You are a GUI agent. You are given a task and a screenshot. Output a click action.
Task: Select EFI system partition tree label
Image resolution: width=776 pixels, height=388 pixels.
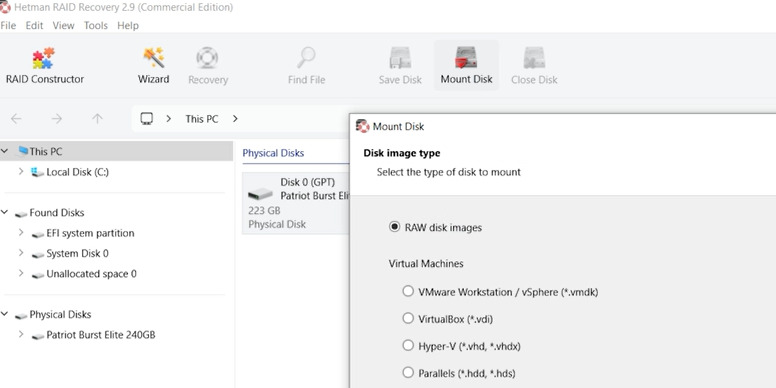coord(90,233)
